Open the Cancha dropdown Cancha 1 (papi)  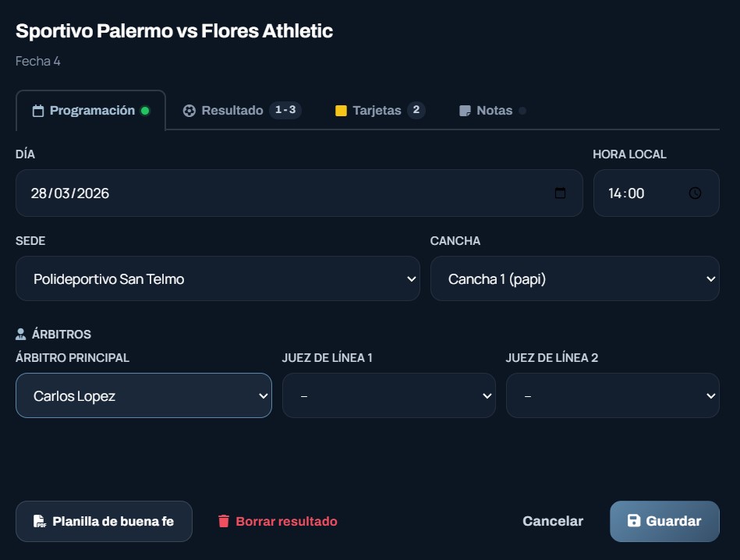[575, 278]
